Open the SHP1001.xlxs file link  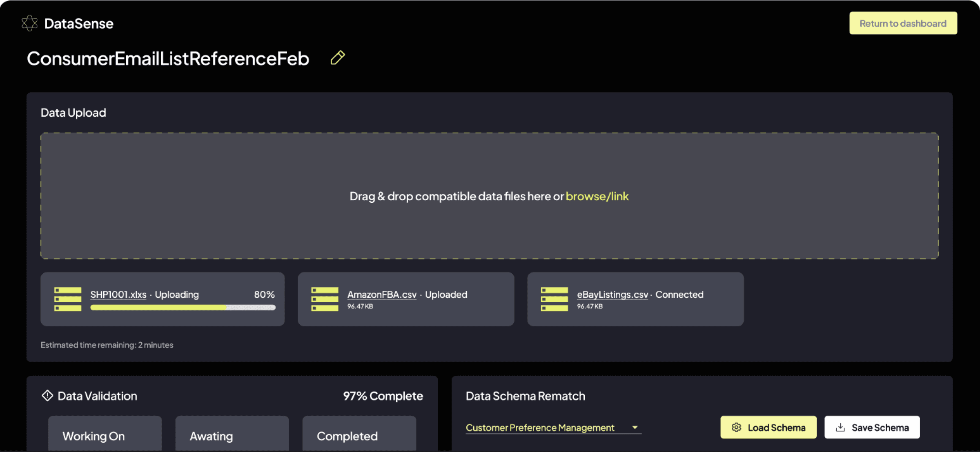click(x=118, y=295)
